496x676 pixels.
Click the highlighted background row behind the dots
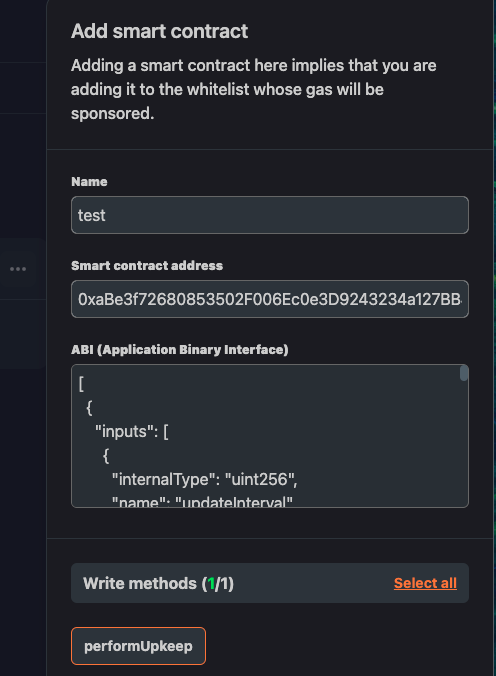22,269
